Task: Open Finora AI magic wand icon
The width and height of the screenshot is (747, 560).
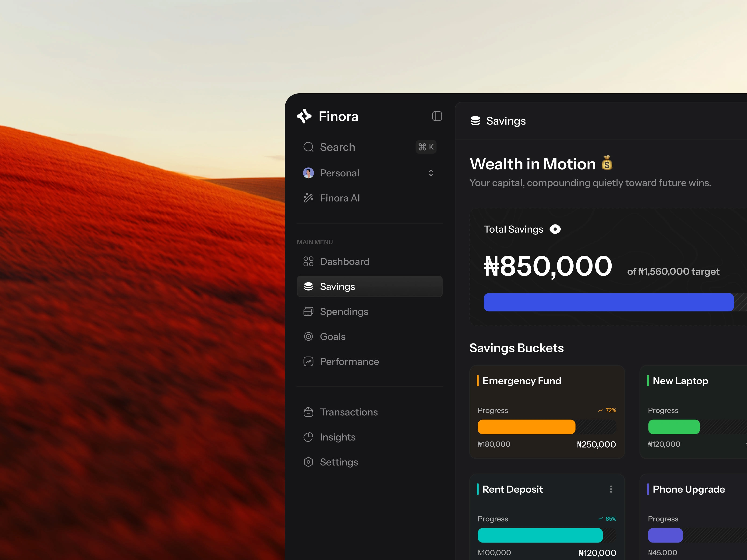Action: coord(308,198)
